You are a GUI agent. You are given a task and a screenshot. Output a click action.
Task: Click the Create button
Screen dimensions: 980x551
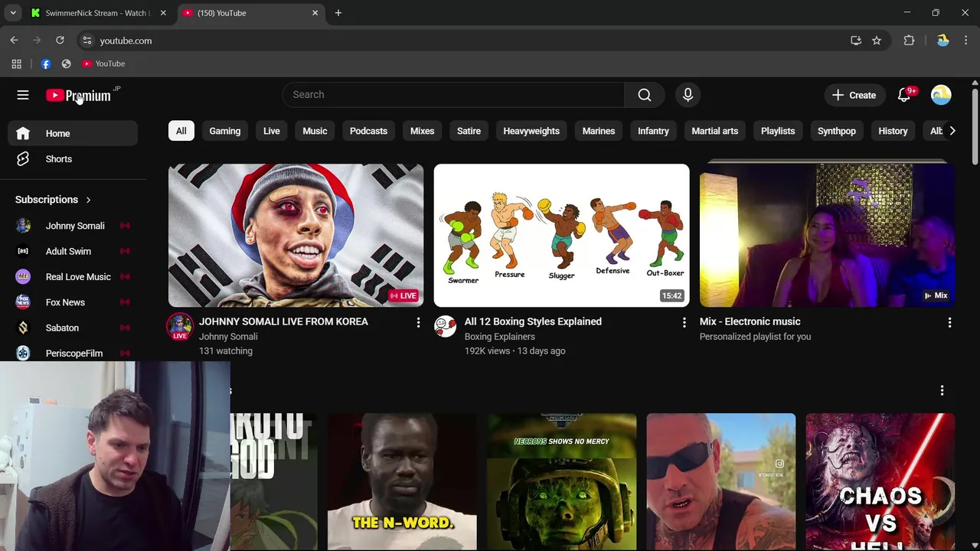[854, 95]
